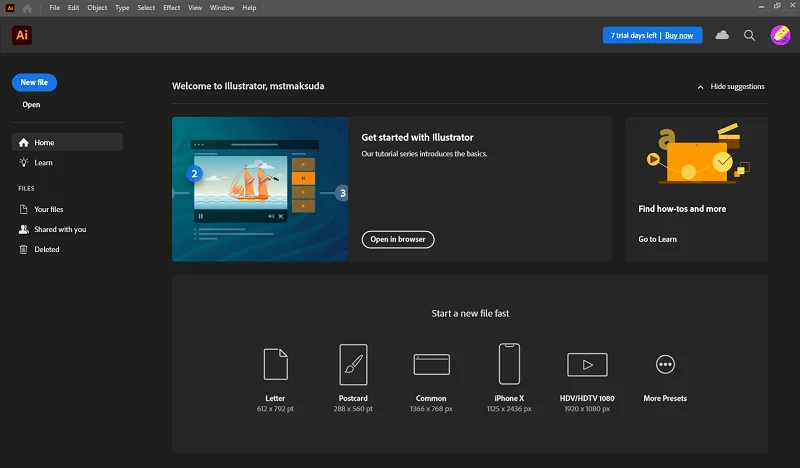Screen dimensions: 800x468
Task: Click the Find how-tos illustration
Action: pos(697,154)
